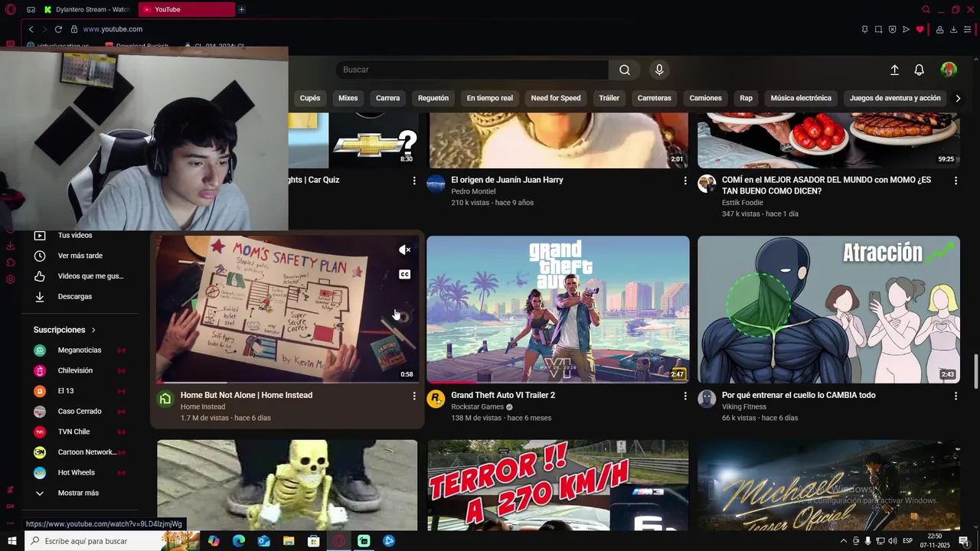Open options menu for Grand Theft Auto VI Trailer 2
This screenshot has width=980, height=551.
pos(685,396)
